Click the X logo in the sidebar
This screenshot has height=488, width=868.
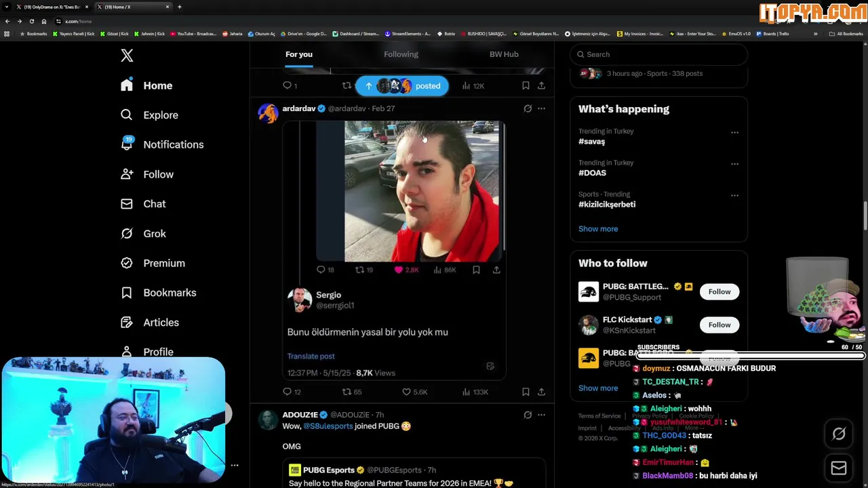coord(127,56)
